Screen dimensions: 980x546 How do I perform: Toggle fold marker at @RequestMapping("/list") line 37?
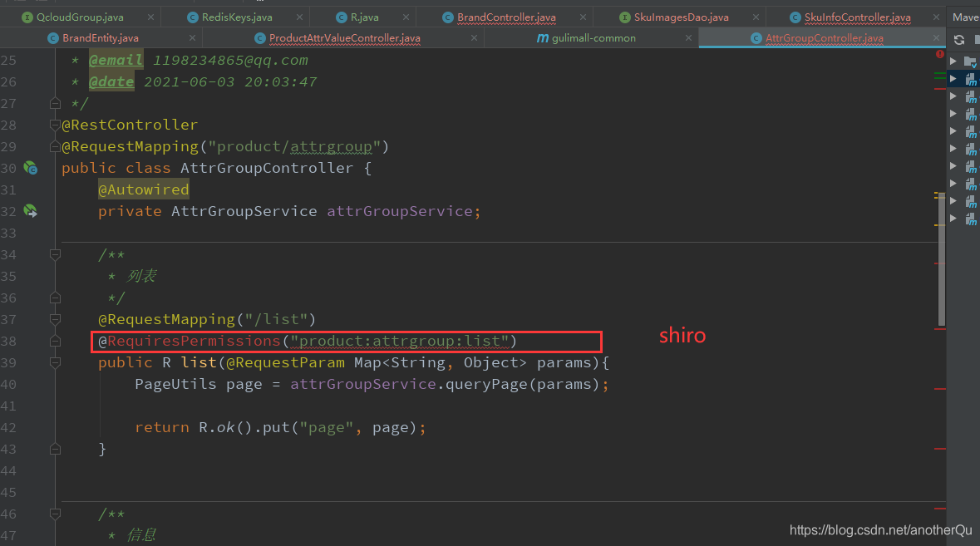[x=55, y=319]
